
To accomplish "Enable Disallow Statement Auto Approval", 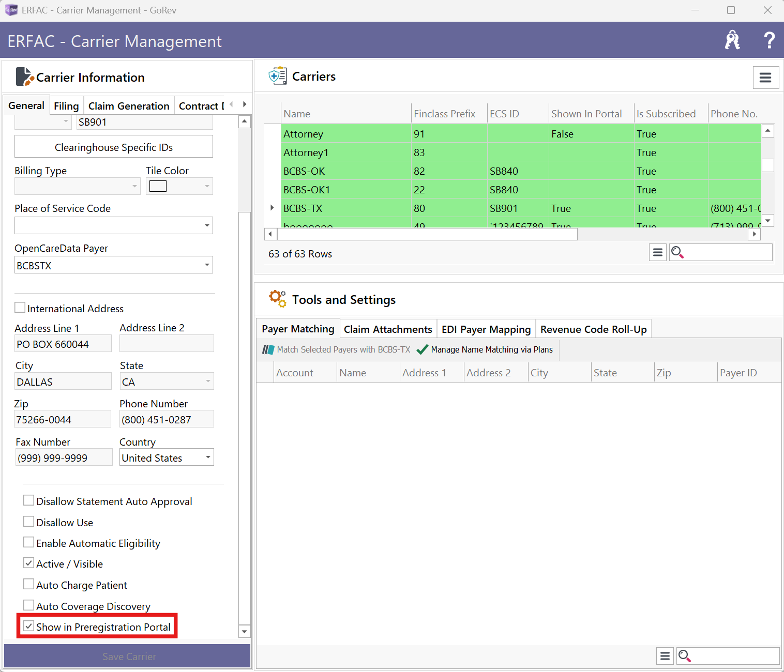I will pyautogui.click(x=29, y=500).
